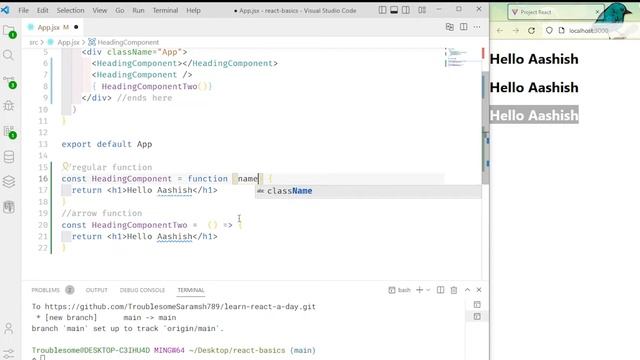640x360 pixels.
Task: Click the VS Code logo icon
Action: pyautogui.click(x=5, y=9)
